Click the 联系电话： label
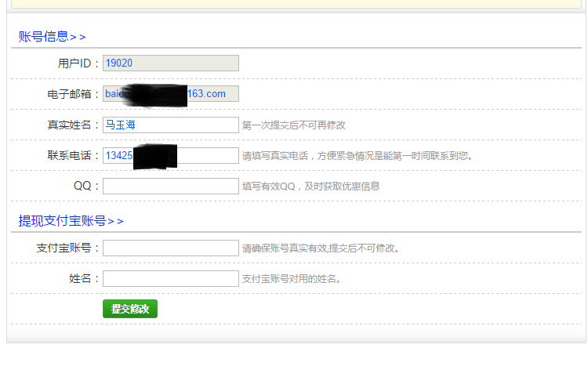This screenshot has width=588, height=366. (x=73, y=155)
